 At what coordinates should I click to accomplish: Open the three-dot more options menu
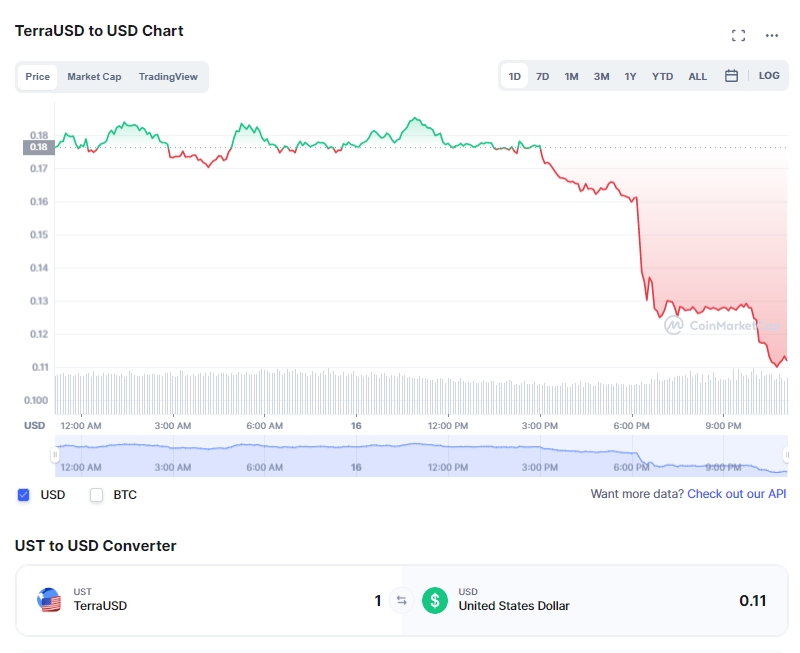772,35
